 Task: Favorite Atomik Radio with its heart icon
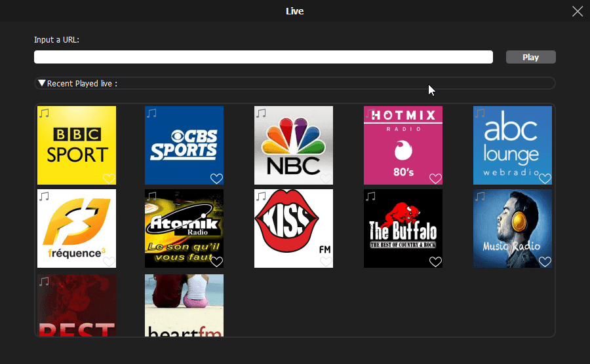[x=217, y=261]
